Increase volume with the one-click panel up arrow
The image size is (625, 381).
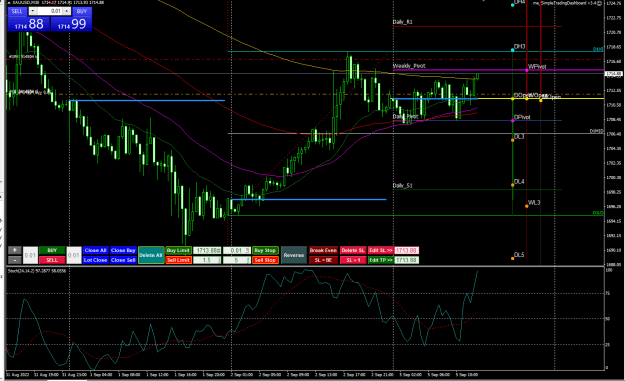[67, 11]
